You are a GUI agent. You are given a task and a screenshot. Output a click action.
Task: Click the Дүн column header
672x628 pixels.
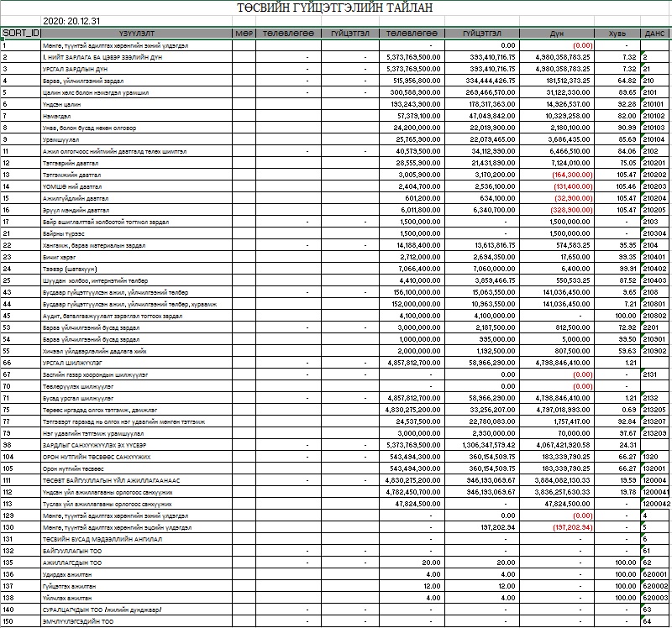coord(557,33)
